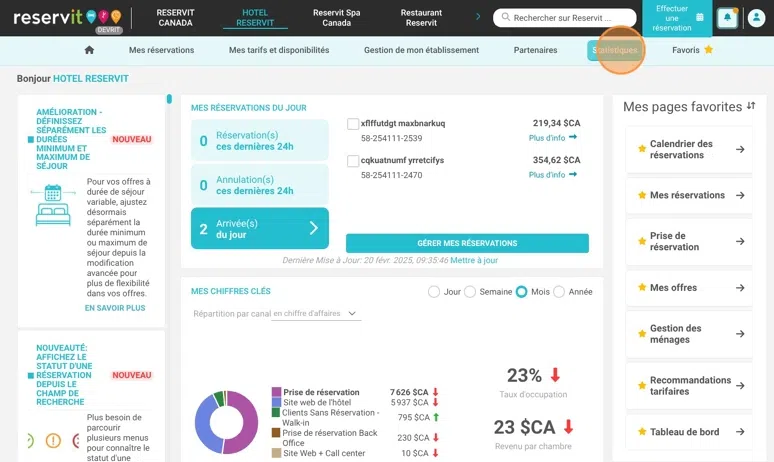Screen dimensions: 774x462
Task: Expand the Arrivée(s) du jour chevron
Action: pos(313,228)
